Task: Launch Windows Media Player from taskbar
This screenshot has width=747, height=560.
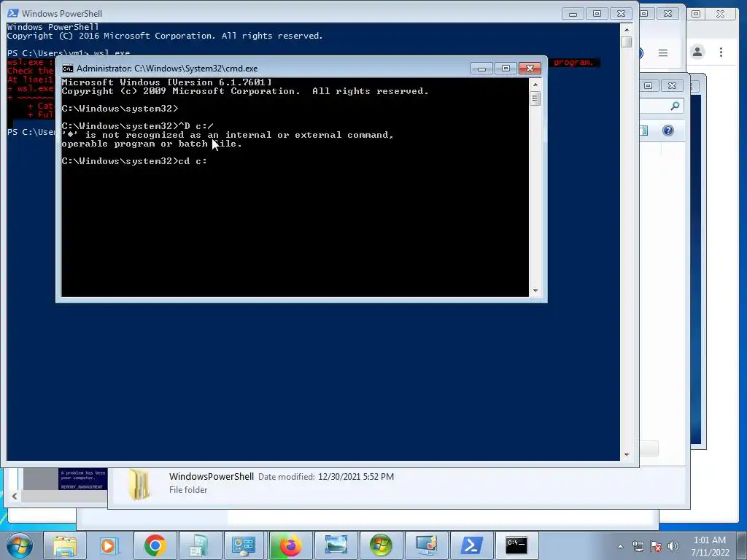Action: [x=108, y=545]
